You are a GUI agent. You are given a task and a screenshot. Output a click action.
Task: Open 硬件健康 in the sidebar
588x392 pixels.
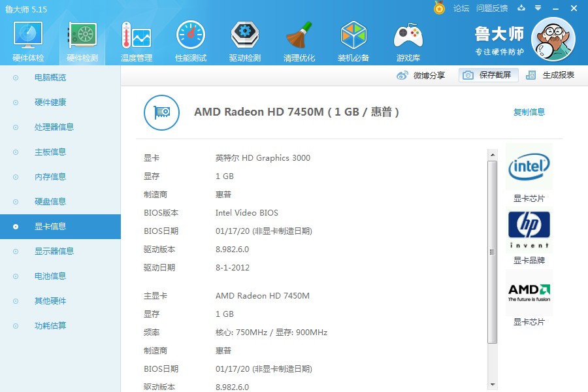(x=50, y=103)
